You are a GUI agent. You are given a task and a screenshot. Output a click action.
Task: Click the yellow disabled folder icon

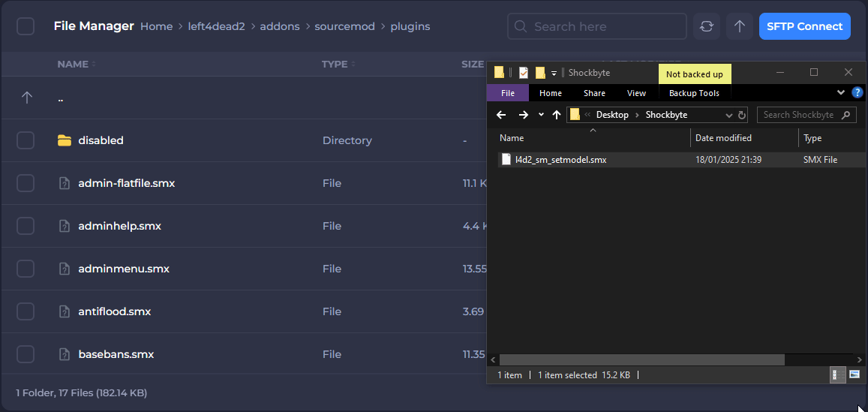click(x=65, y=140)
